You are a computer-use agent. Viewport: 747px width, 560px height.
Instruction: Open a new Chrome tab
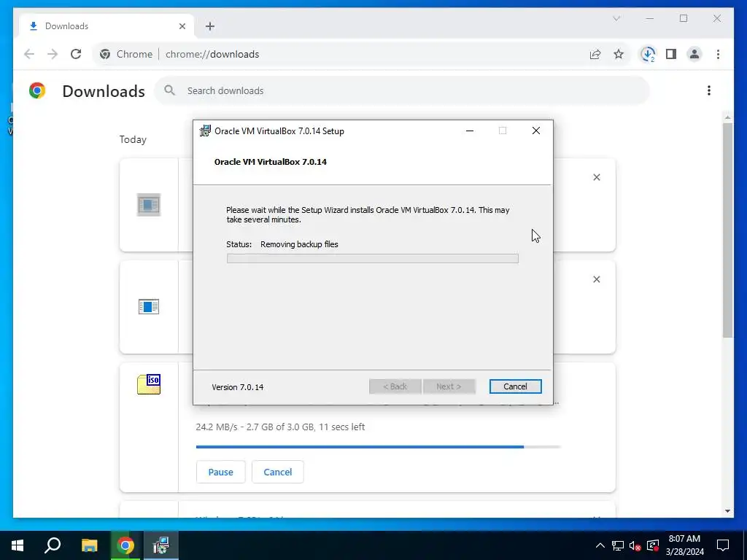210,26
